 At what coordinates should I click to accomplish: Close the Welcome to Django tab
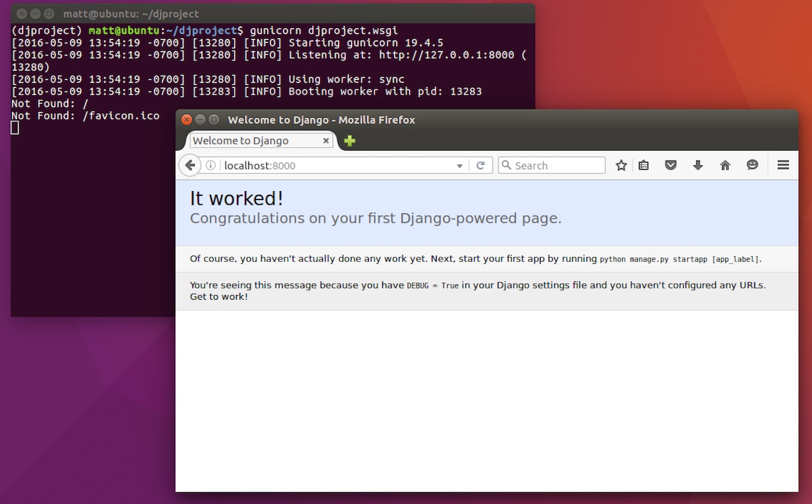pos(326,141)
